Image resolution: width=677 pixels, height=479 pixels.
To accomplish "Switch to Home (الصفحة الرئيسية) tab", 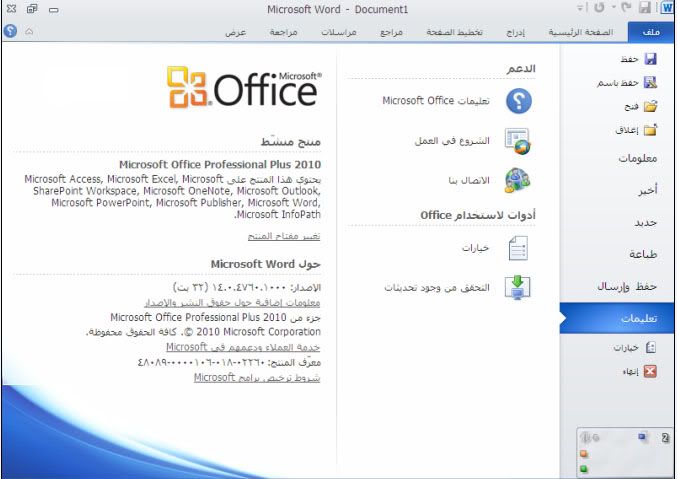I will click(581, 32).
